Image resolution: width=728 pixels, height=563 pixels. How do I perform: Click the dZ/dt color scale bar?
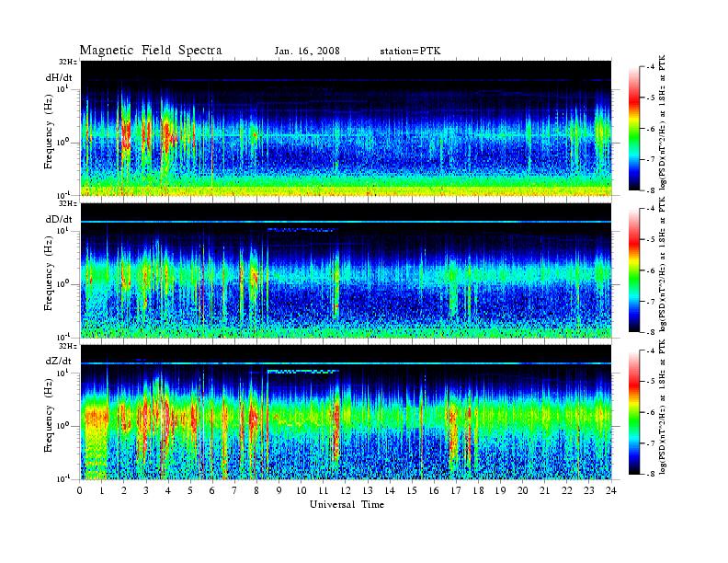click(x=634, y=412)
